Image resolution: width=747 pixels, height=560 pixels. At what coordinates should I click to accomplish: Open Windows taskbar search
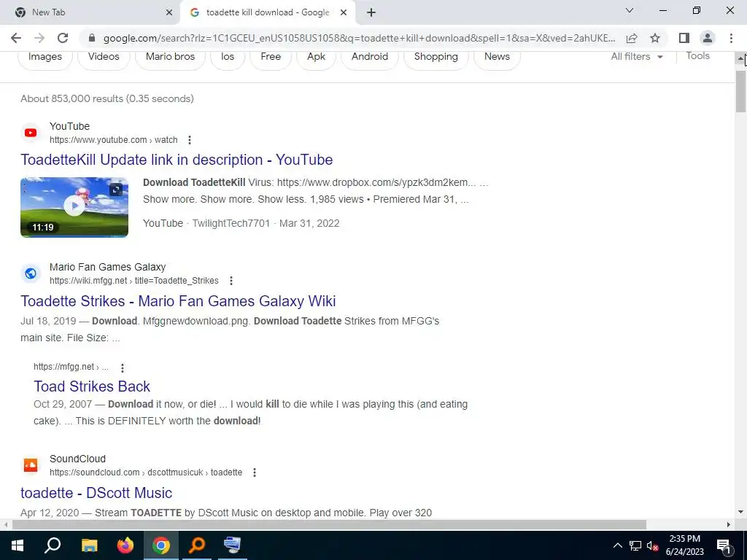(53, 545)
